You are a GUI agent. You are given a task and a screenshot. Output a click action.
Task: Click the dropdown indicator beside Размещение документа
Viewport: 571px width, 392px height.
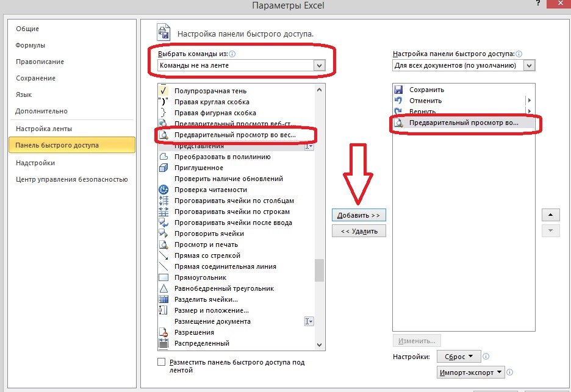(309, 321)
